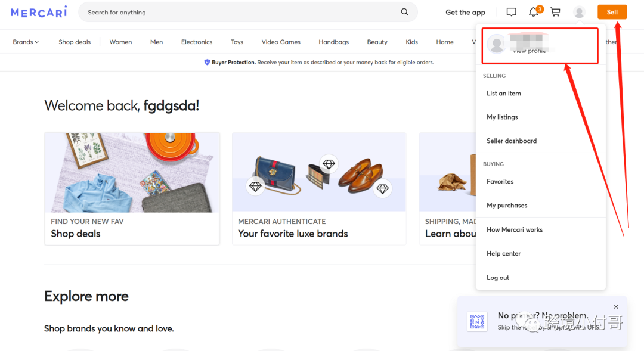This screenshot has width=644, height=351.
Task: Click the "Get the app" link
Action: [x=465, y=12]
